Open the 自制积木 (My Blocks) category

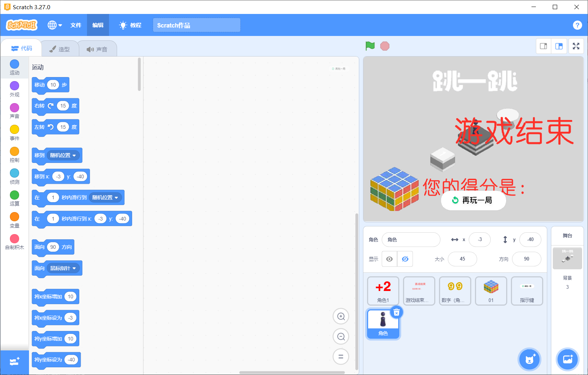tap(14, 242)
